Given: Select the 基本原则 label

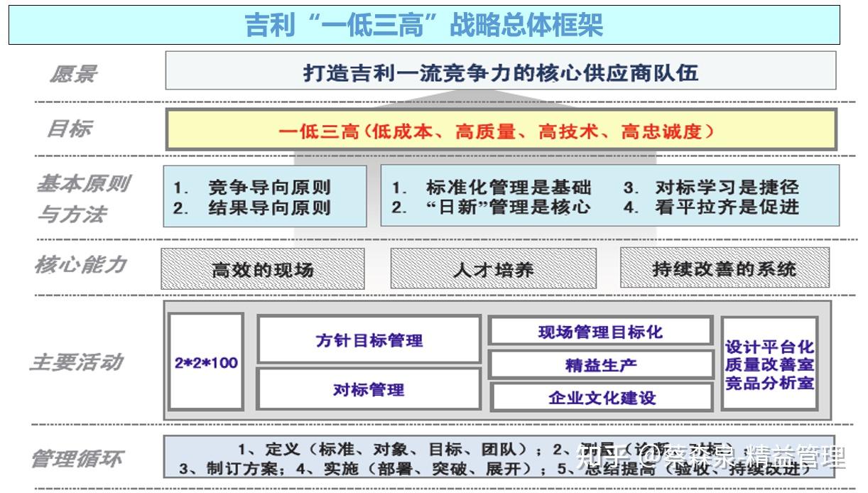Looking at the screenshot, I should pyautogui.click(x=82, y=183).
